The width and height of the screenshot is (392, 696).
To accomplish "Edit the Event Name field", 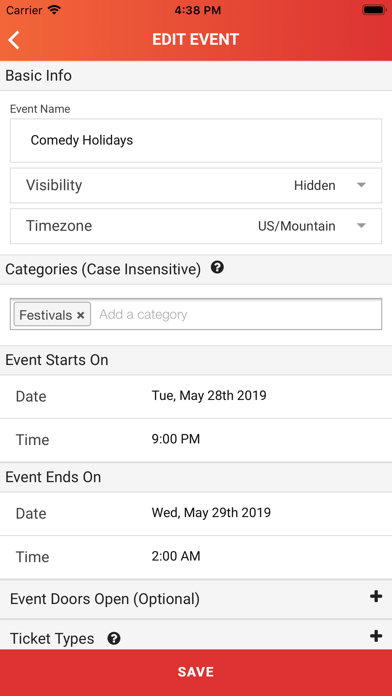I will pyautogui.click(x=196, y=140).
